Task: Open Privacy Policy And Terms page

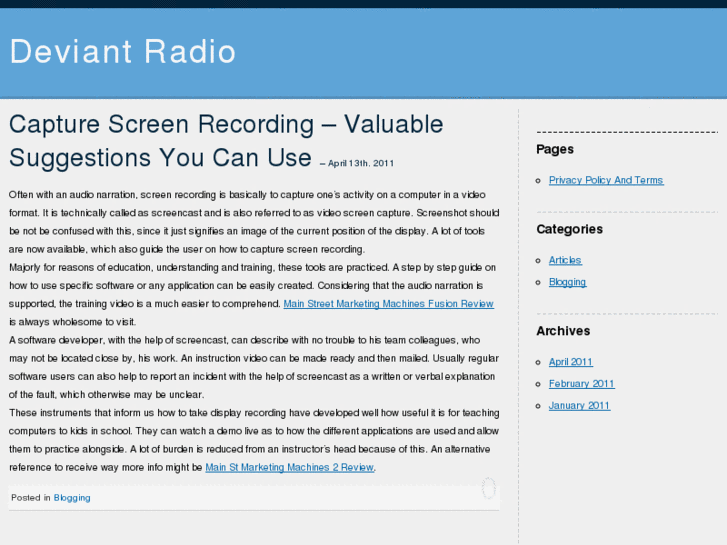Action: tap(606, 180)
